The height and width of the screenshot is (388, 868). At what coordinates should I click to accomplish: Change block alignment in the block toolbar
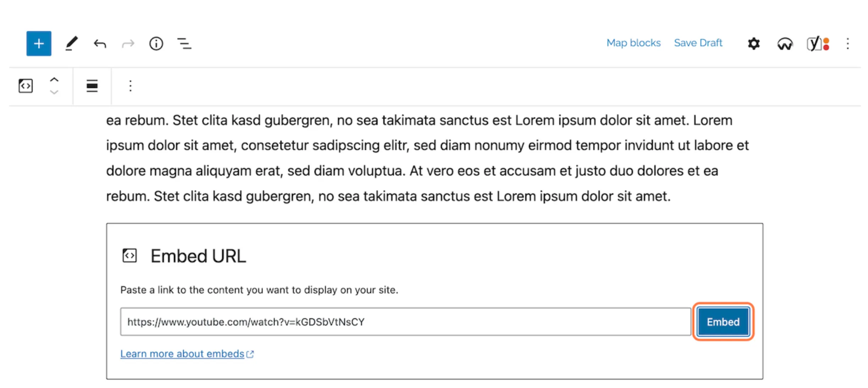point(92,86)
